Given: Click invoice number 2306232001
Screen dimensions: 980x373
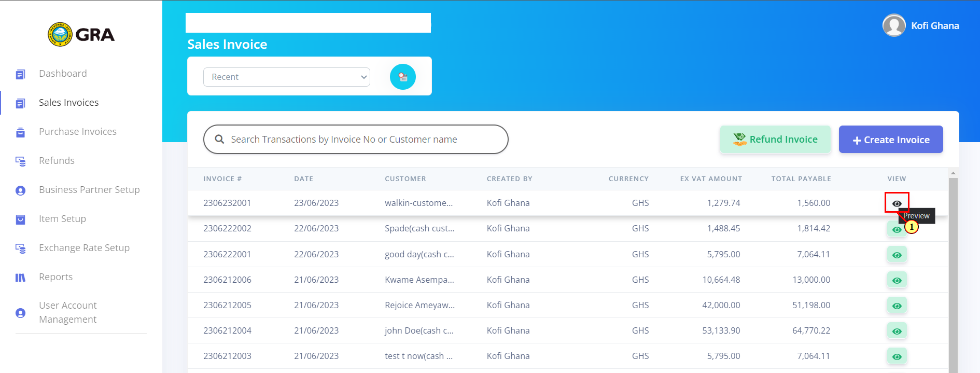Looking at the screenshot, I should pos(227,203).
